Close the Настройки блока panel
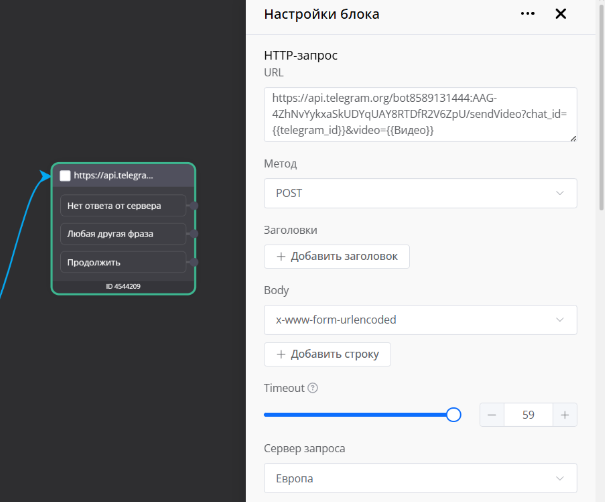605x502 pixels. (x=561, y=14)
